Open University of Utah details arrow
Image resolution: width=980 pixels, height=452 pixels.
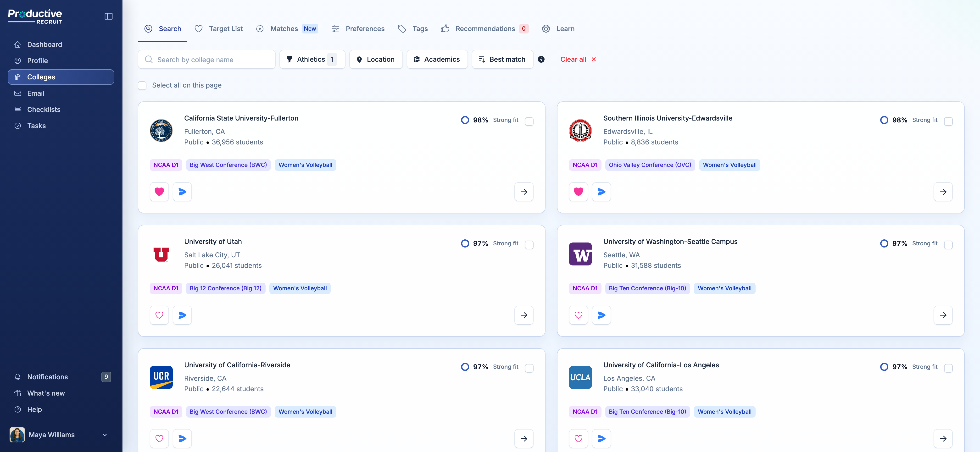[x=523, y=315]
